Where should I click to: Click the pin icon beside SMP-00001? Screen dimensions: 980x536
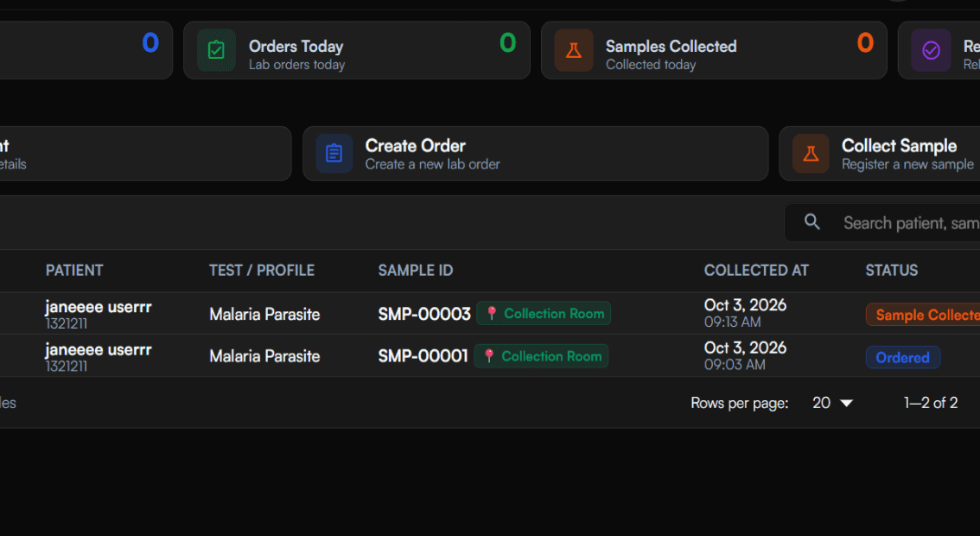[x=489, y=356]
